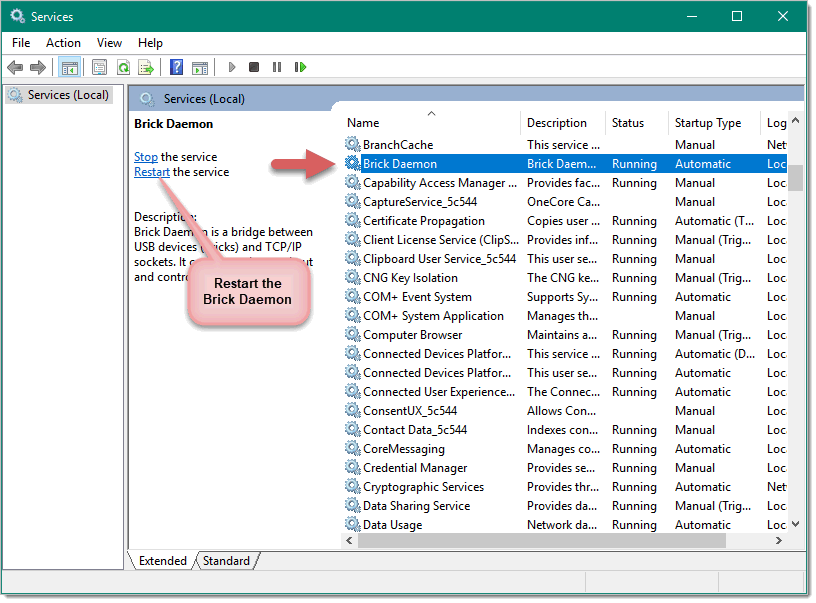Viewport: 816px width, 603px height.
Task: Click the vertical scrollbar thumb
Action: point(795,178)
